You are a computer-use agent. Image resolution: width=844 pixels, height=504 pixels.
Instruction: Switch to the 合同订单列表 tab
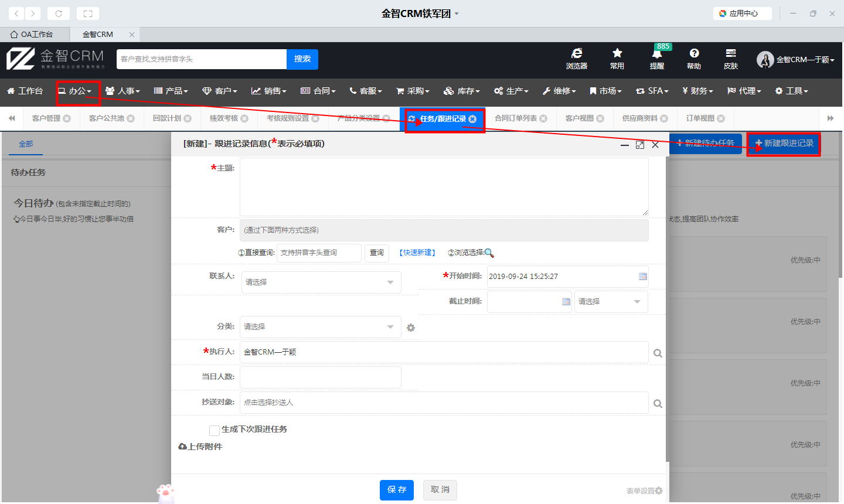pos(516,118)
